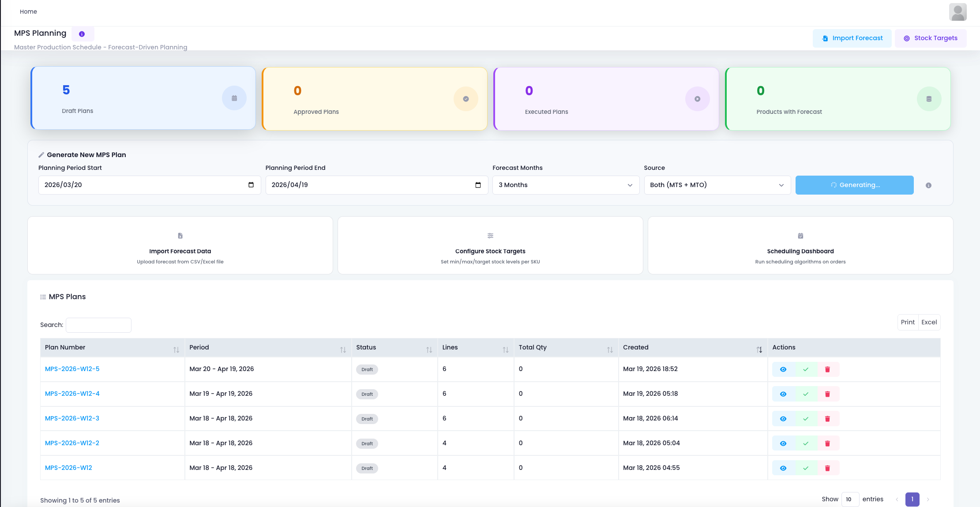Go to Home breadcrumb

click(x=28, y=11)
